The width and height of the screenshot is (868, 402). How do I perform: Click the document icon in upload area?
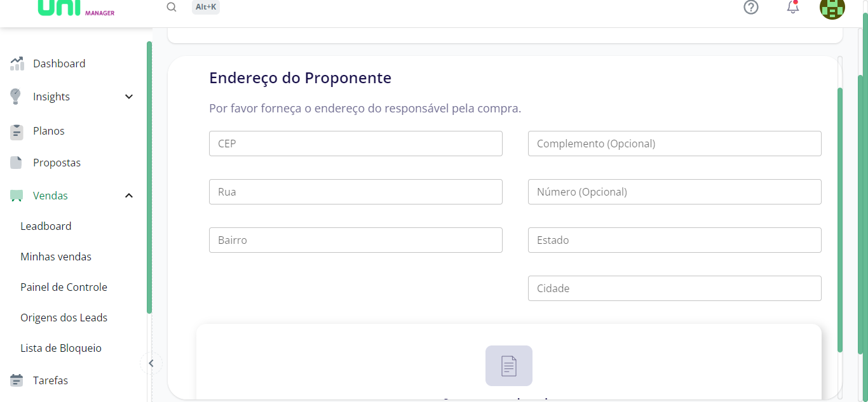(x=508, y=366)
